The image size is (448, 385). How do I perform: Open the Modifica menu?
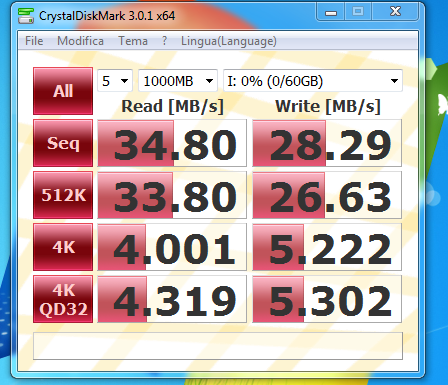point(80,41)
